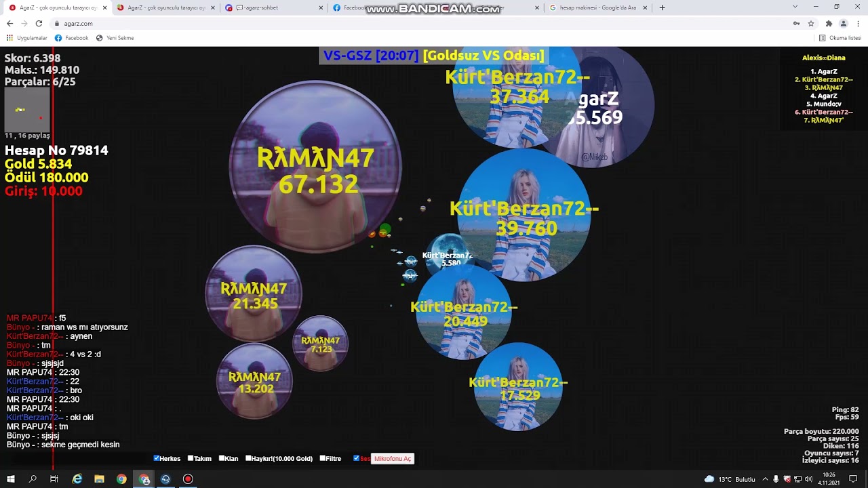
Task: Click leaderboard entry 3. RAMAN47
Action: (823, 88)
